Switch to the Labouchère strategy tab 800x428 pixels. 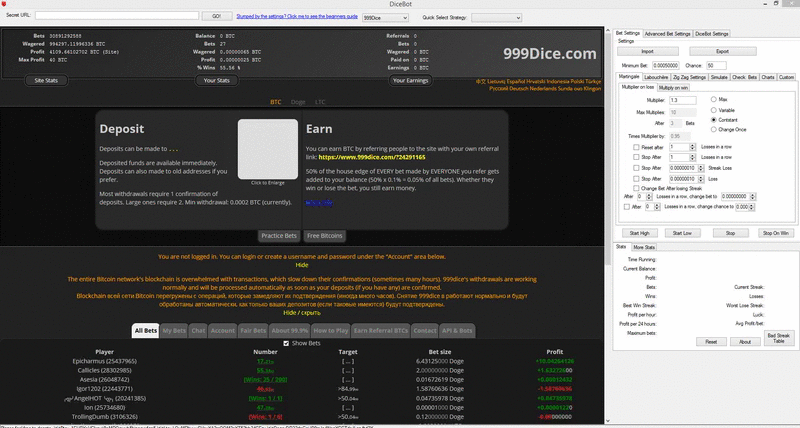(656, 77)
